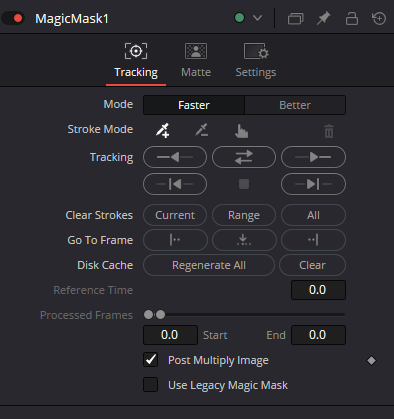Click the Start frame value field
394x419 pixels.
170,335
